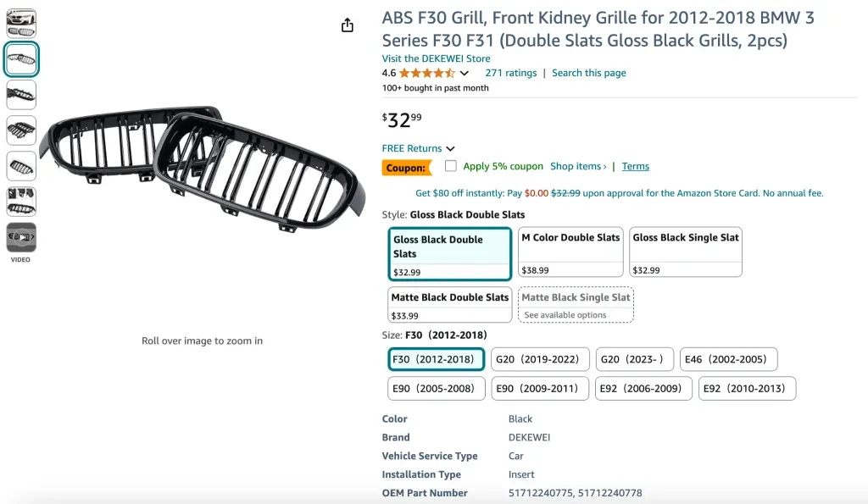Expand the 4.6 star rating dropdown
The height and width of the screenshot is (504, 868).
tap(463, 73)
